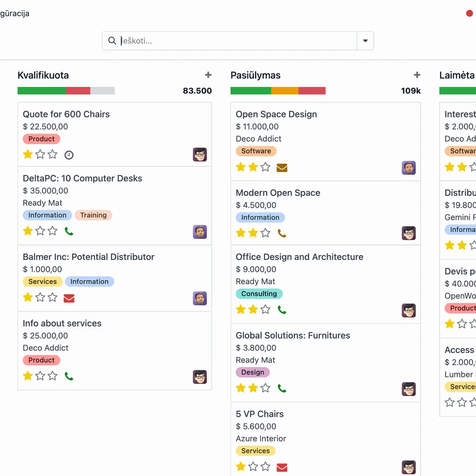This screenshot has height=476, width=476.
Task: Open the Office Design and Architecture opportunity
Action: click(x=299, y=257)
